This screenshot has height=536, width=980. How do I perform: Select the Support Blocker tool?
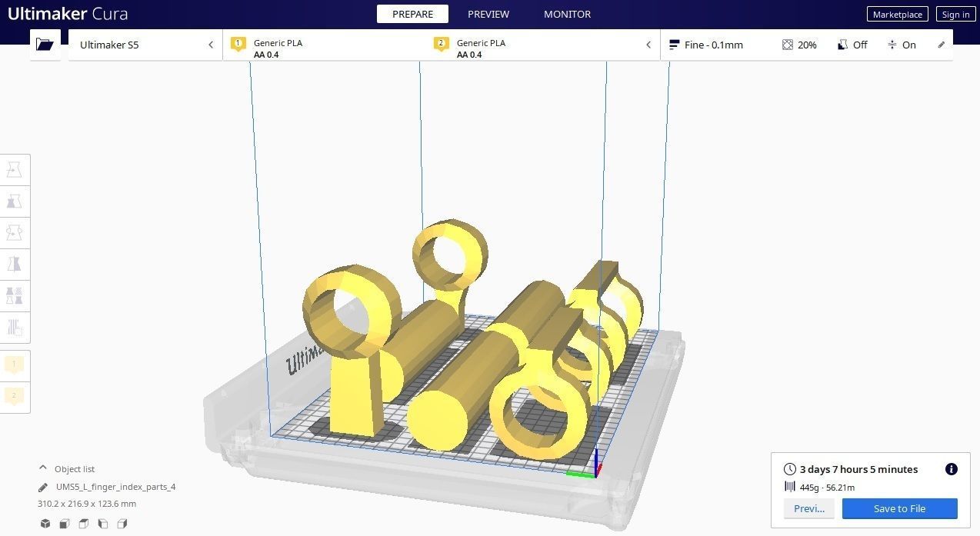click(x=15, y=328)
